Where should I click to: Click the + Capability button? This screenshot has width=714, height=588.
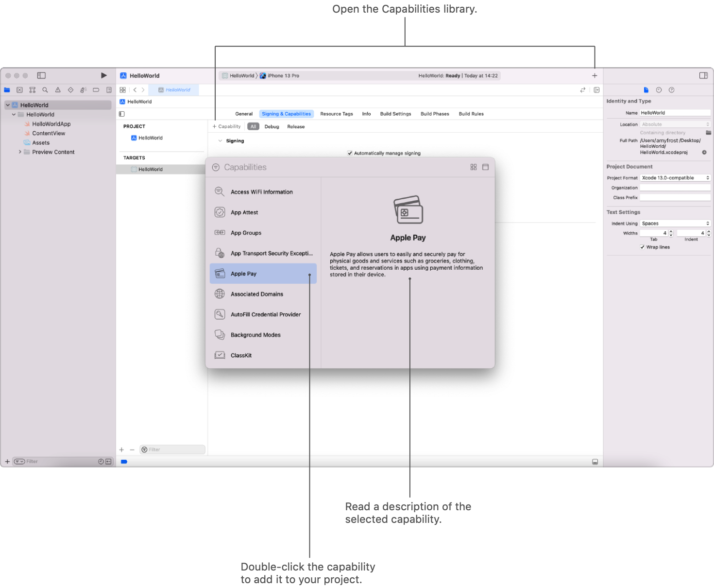(x=226, y=126)
